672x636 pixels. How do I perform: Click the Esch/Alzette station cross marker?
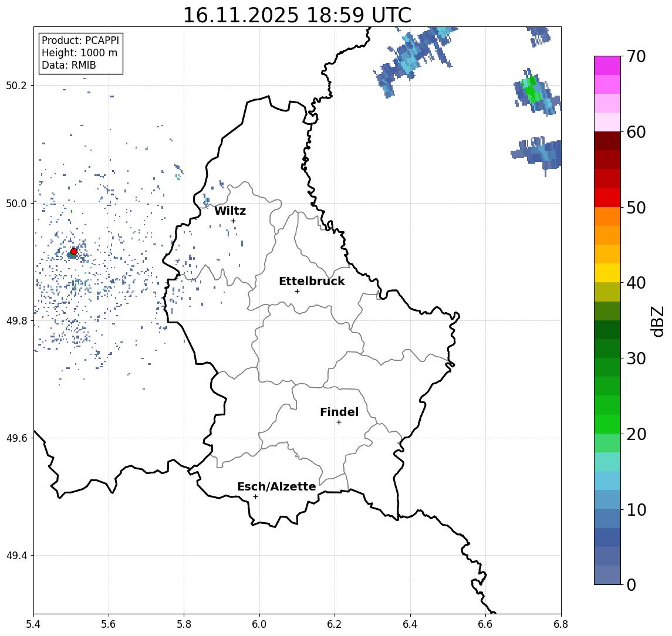click(x=255, y=497)
